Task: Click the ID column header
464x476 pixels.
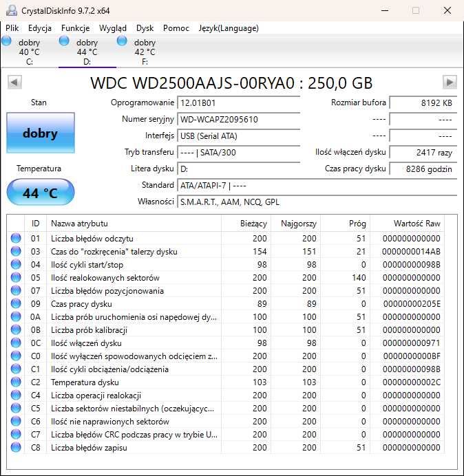Action: (x=36, y=224)
